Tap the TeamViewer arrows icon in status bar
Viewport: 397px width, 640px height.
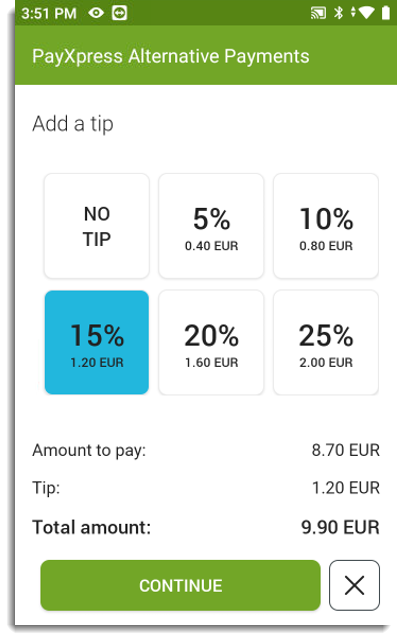[x=120, y=13]
